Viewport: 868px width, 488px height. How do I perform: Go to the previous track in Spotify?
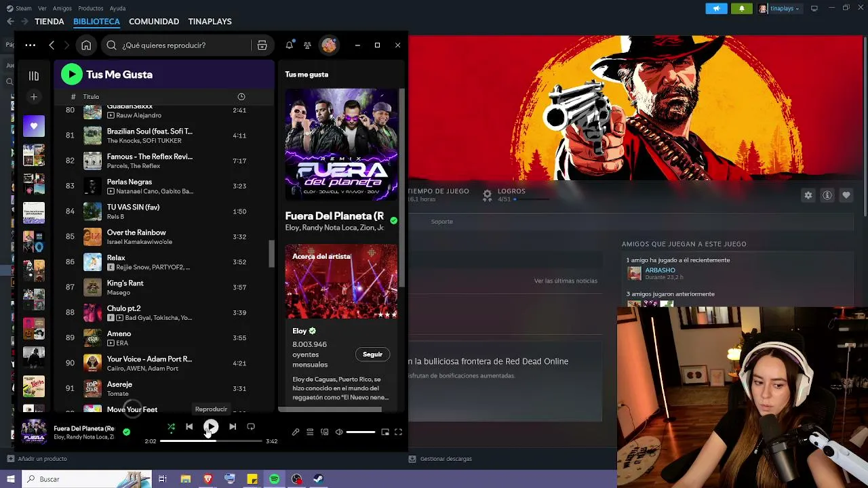coord(189,426)
